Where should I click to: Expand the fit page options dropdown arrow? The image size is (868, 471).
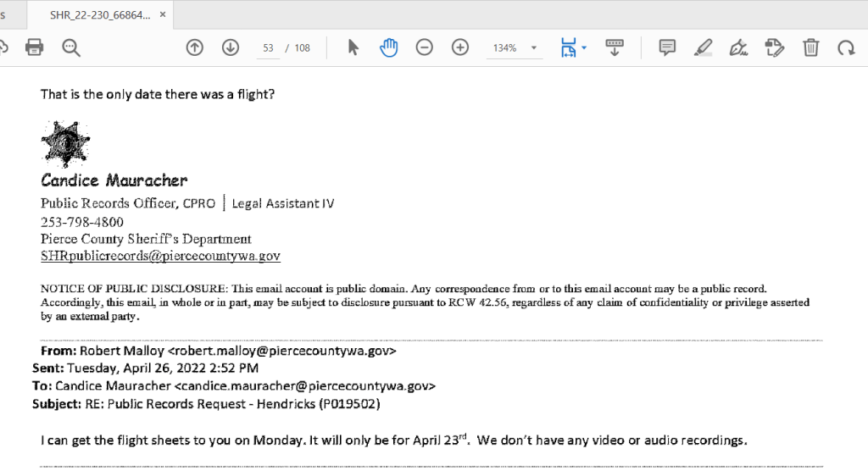(x=584, y=48)
